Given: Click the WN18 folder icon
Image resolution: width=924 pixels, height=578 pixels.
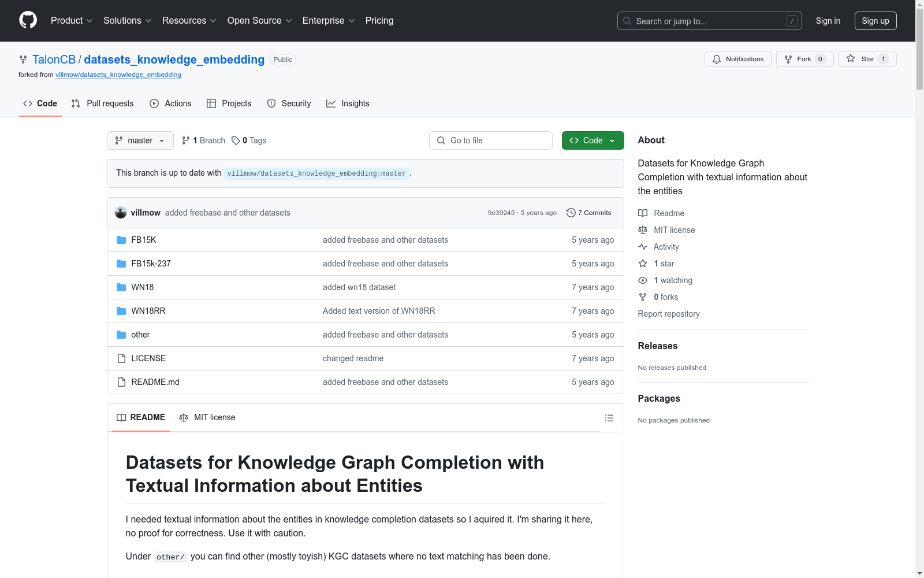Looking at the screenshot, I should pos(121,287).
